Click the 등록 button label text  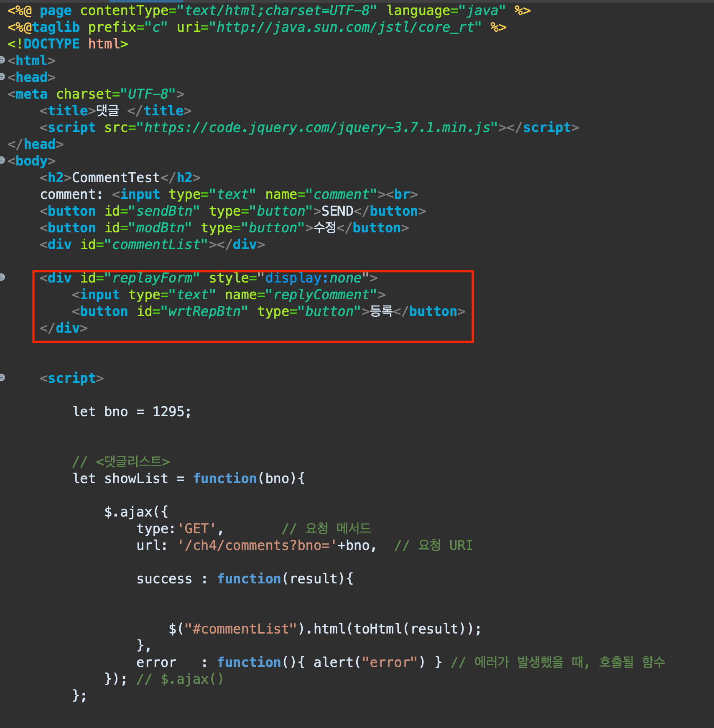point(381,311)
